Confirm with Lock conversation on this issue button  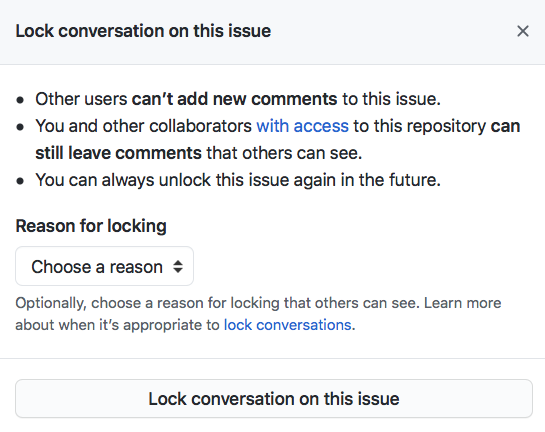point(274,398)
